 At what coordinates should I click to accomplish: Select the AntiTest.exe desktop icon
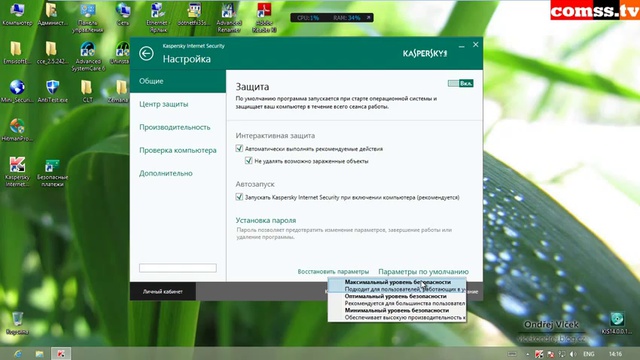52,91
